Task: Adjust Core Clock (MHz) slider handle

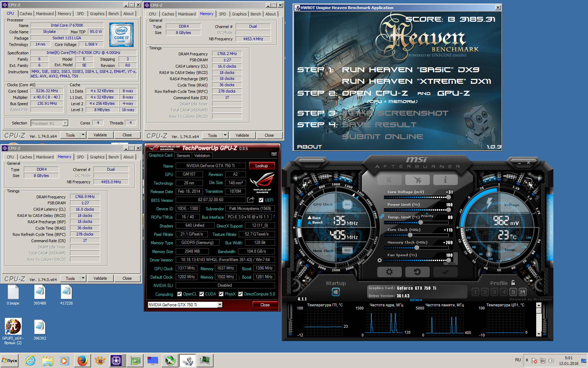Action: click(410, 235)
